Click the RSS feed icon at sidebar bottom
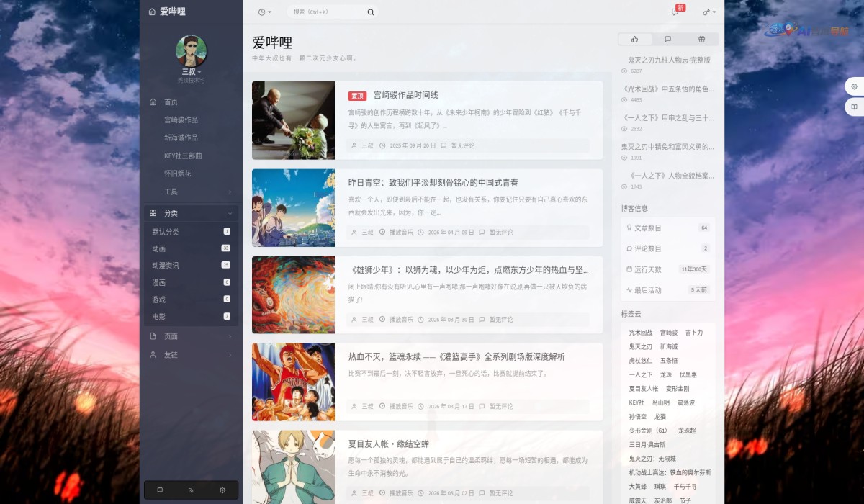The width and height of the screenshot is (864, 504). pyautogui.click(x=190, y=490)
